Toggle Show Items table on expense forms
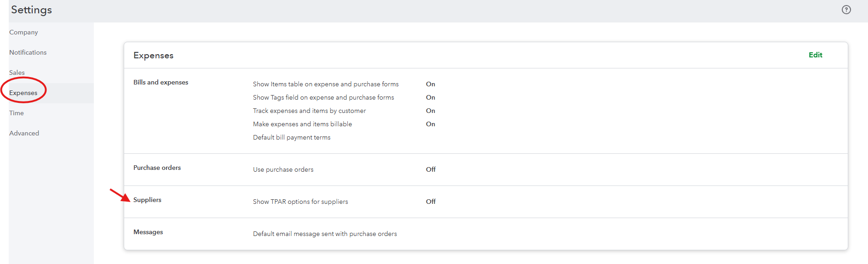This screenshot has width=868, height=264. pyautogui.click(x=326, y=84)
